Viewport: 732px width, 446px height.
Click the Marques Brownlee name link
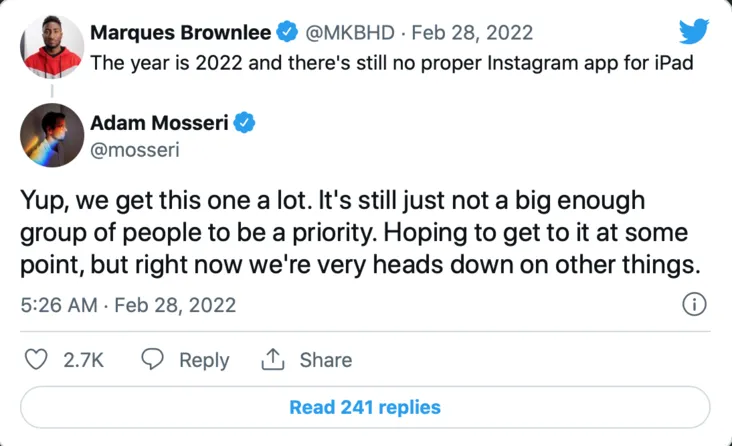pyautogui.click(x=180, y=33)
